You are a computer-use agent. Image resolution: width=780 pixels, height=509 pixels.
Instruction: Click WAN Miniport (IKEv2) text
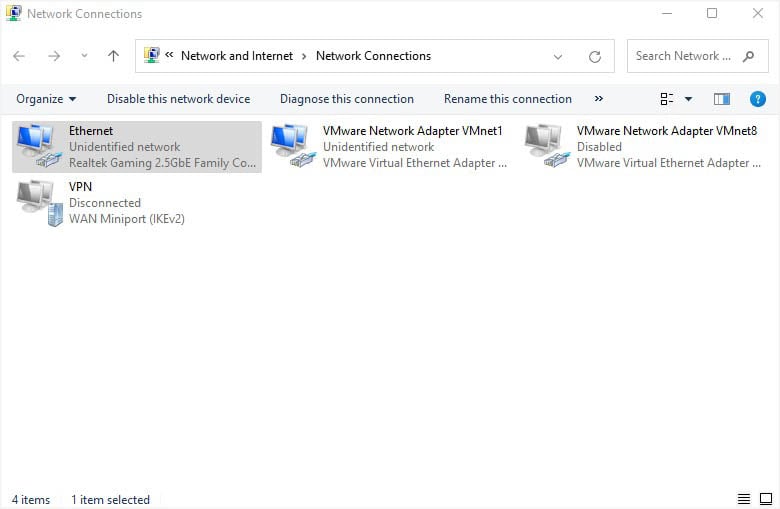click(127, 219)
